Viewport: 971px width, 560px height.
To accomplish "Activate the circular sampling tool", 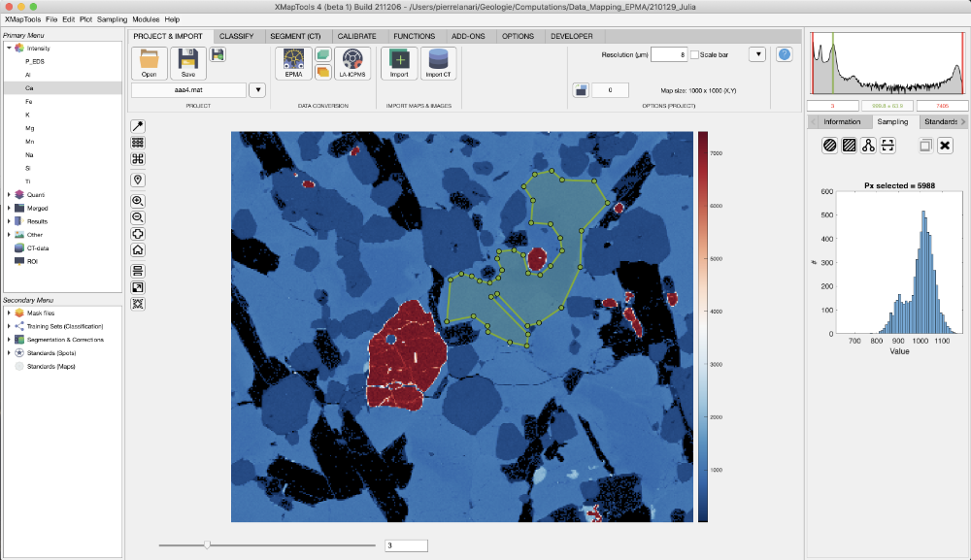I will click(828, 145).
